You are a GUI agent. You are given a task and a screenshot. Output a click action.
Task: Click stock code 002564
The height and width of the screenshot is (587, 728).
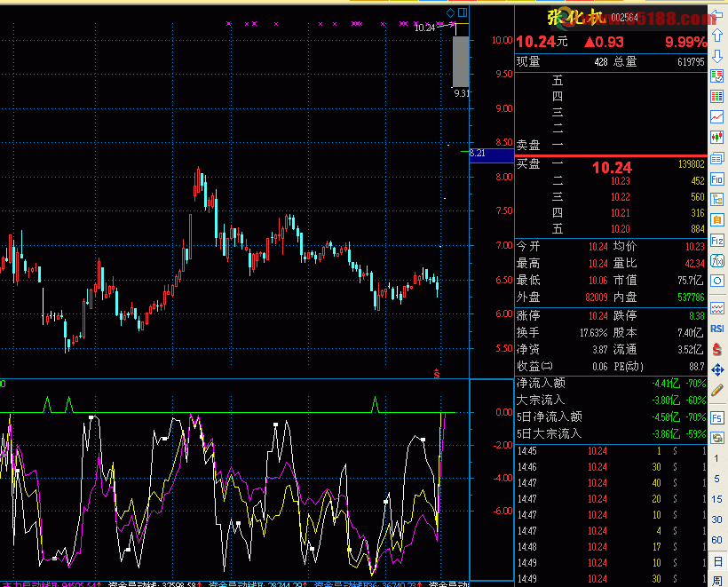click(624, 18)
